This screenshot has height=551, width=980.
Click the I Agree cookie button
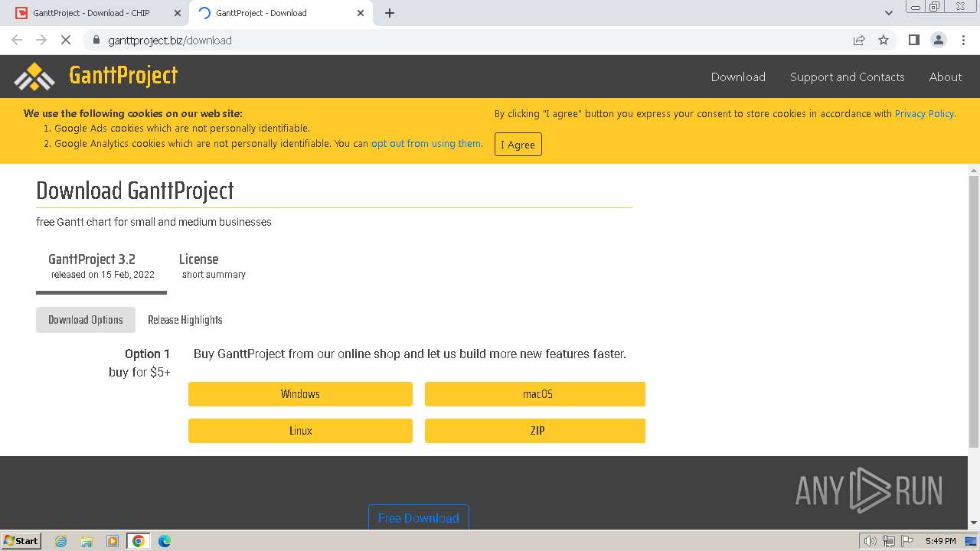[518, 145]
